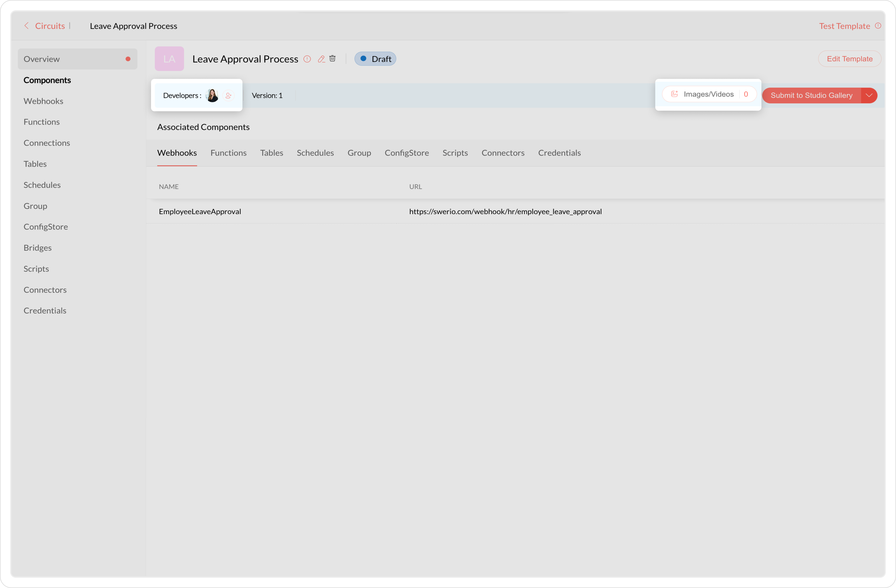
Task: Select Overview in the sidebar
Action: 77,59
